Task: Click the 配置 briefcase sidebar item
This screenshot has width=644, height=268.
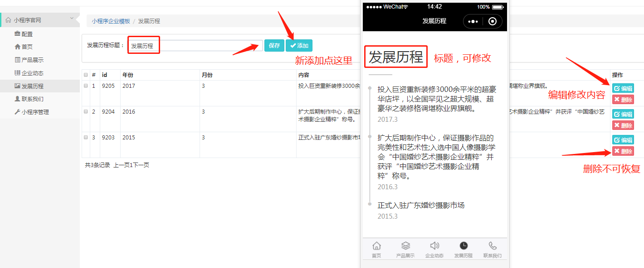Action: [x=27, y=34]
